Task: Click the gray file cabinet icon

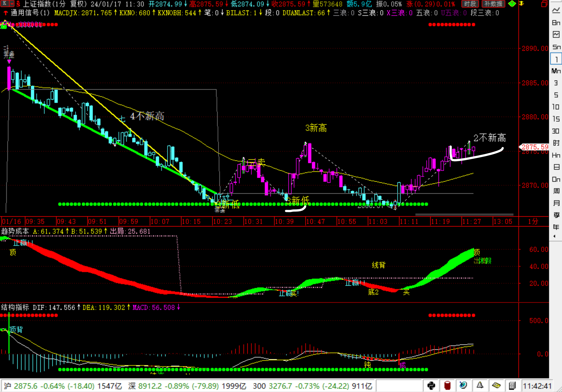Action: coord(512,386)
